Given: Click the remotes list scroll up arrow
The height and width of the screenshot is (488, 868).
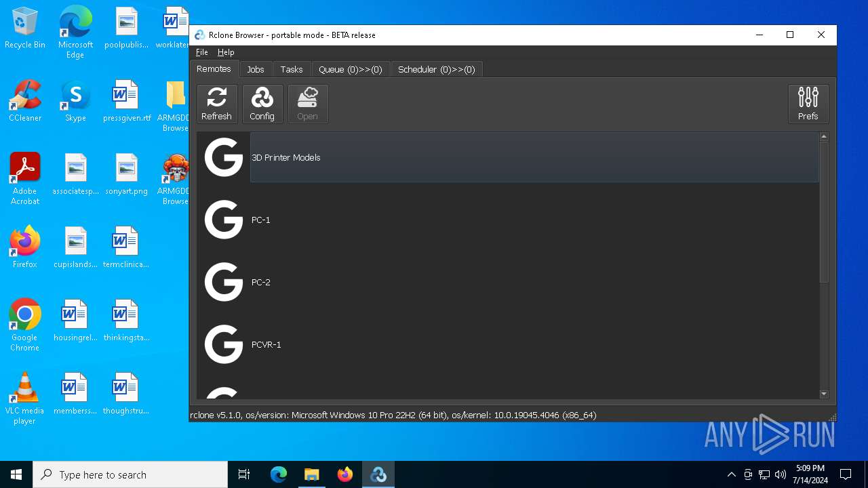Looking at the screenshot, I should tap(824, 136).
